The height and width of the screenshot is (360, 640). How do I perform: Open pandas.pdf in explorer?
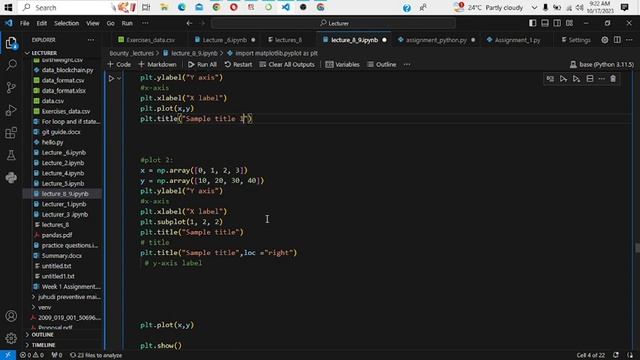click(x=57, y=235)
